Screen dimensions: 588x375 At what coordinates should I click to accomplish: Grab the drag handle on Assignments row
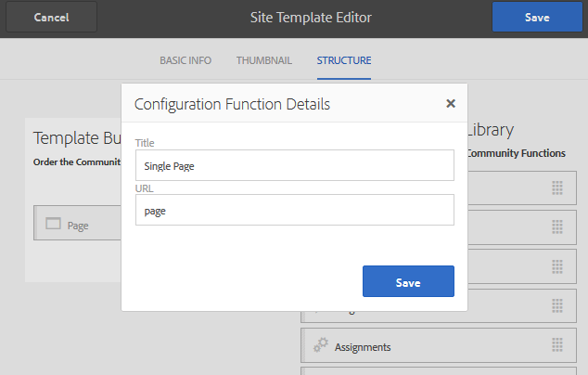tap(557, 346)
